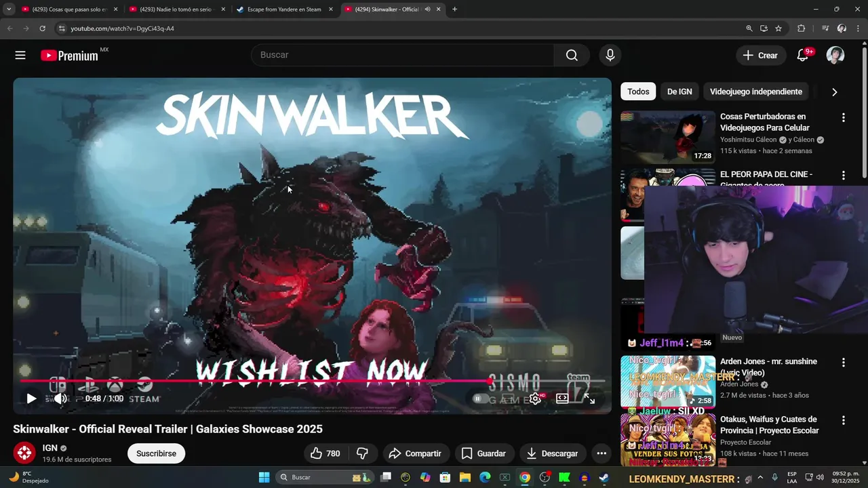Open the Windows Start menu
The width and height of the screenshot is (868, 488).
264,477
